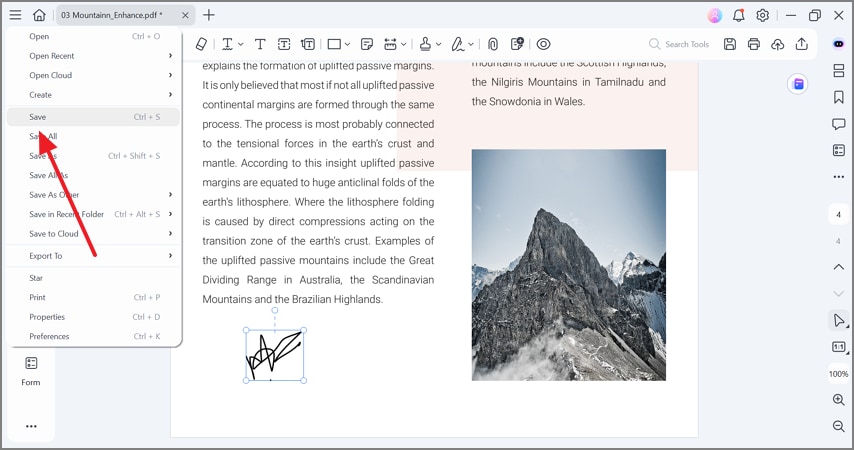854x450 pixels.
Task: Select the Sticky Note tool
Action: tap(367, 44)
